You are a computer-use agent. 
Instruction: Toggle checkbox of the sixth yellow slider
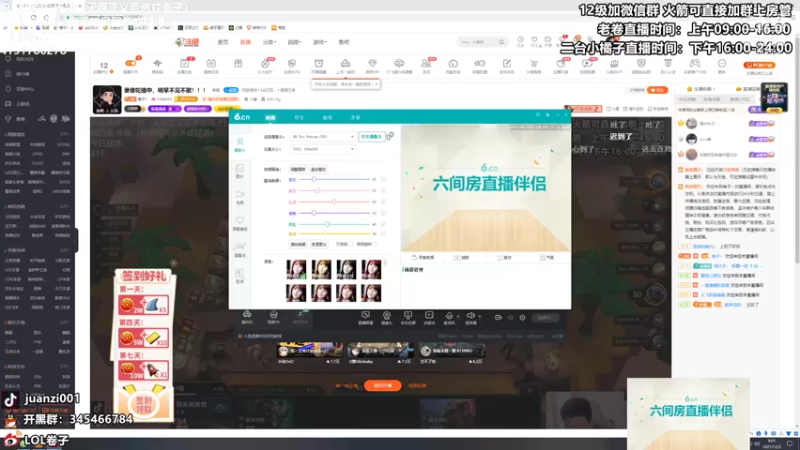(x=383, y=234)
